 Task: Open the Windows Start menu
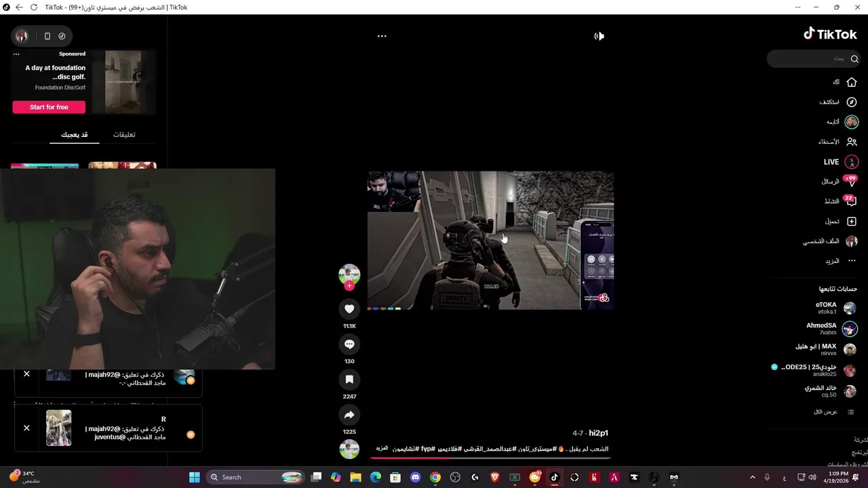(195, 477)
